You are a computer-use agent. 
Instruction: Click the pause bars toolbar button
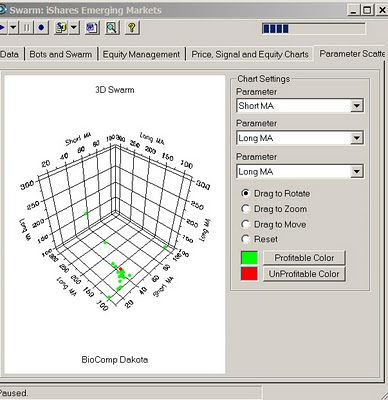[26, 28]
